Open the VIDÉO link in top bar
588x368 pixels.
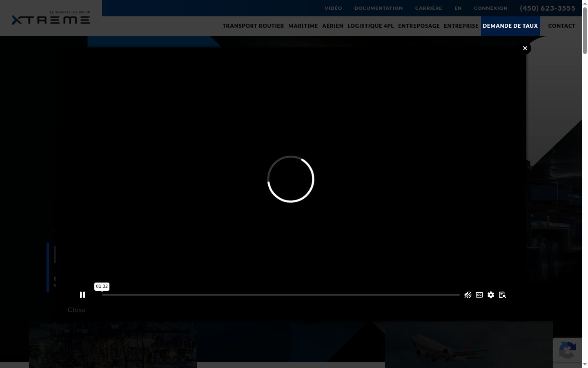click(333, 8)
